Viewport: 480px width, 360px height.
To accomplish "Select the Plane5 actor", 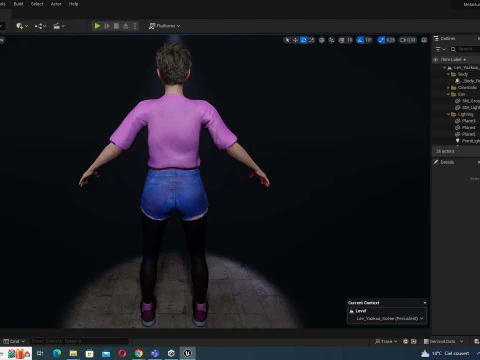I will (465, 134).
